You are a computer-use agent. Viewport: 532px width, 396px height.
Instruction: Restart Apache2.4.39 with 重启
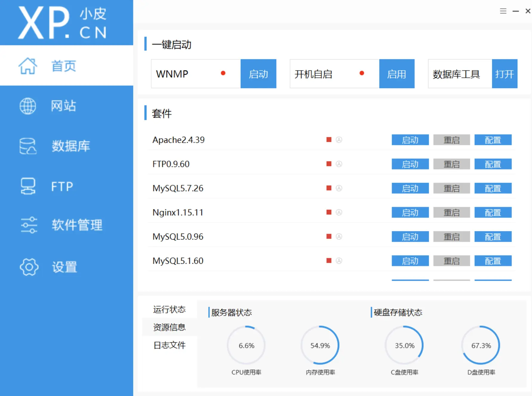[452, 140]
